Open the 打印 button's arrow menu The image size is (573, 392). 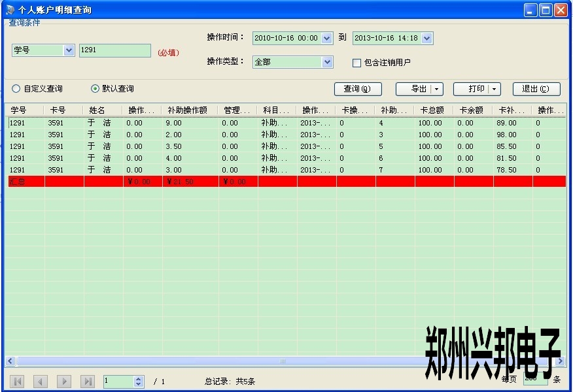tap(494, 89)
